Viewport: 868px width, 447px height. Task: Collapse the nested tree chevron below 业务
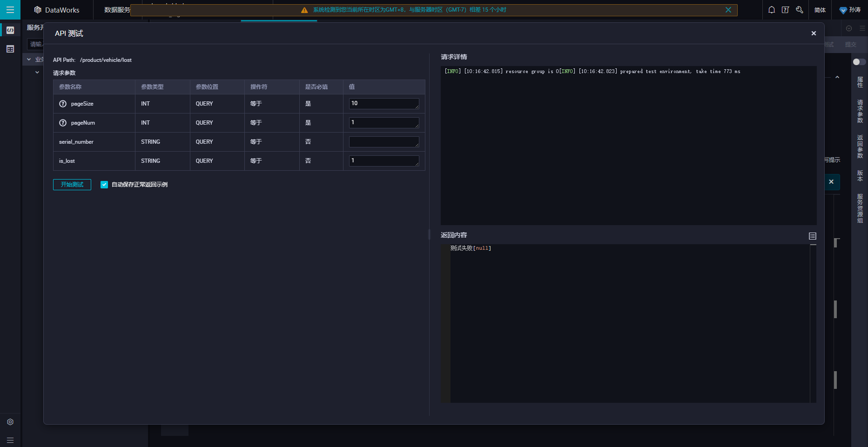pyautogui.click(x=37, y=73)
